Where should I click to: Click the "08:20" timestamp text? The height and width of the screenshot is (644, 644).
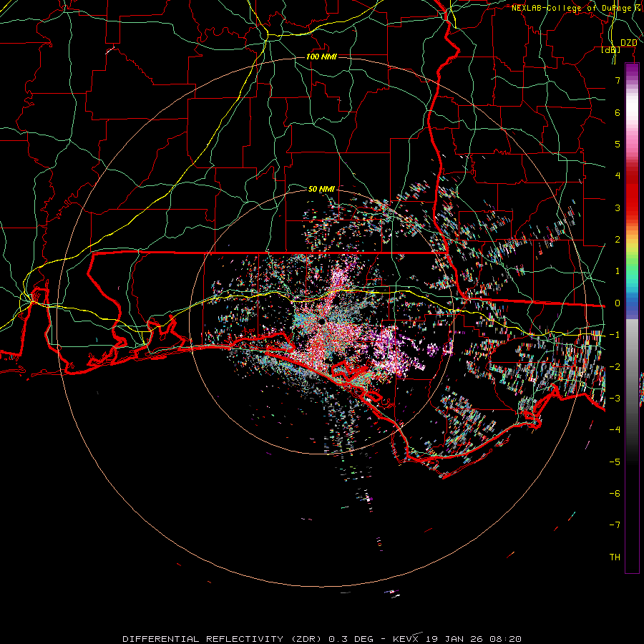(506, 639)
